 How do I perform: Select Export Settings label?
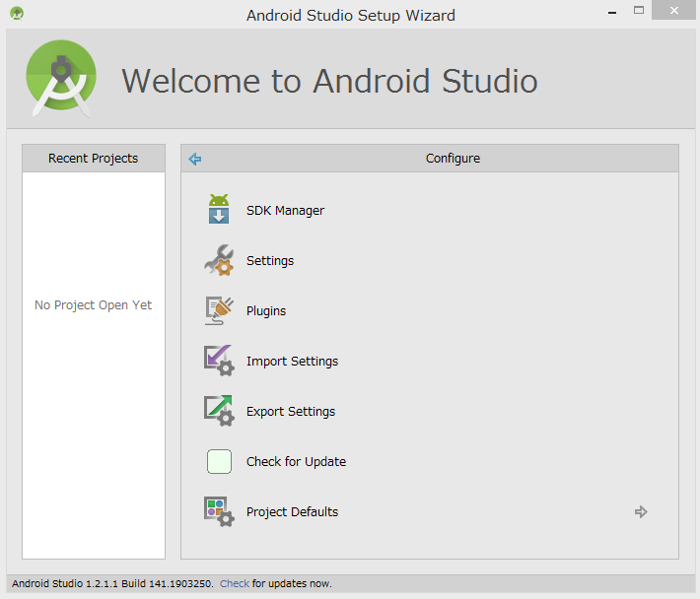click(291, 411)
